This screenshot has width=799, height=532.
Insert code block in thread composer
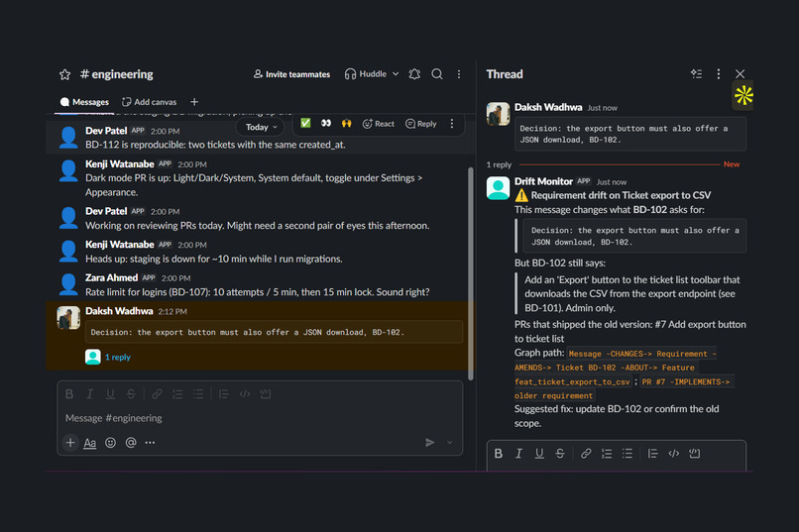(695, 454)
